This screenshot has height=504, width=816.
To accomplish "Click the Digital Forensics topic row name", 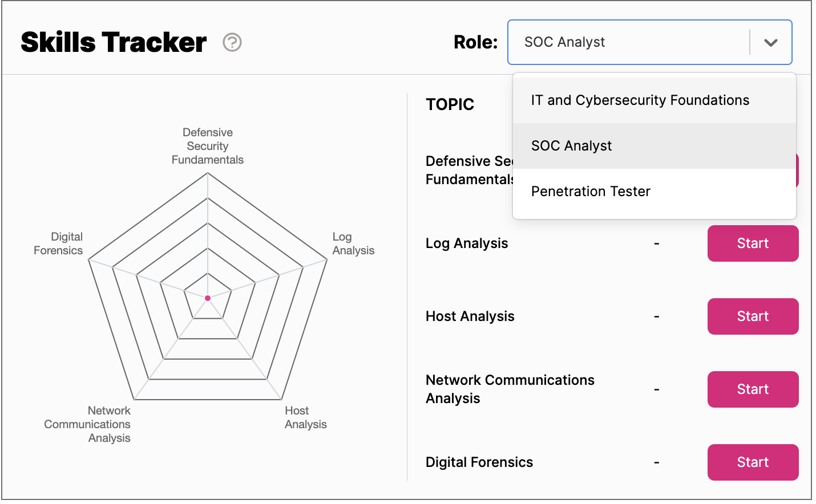I will 479,462.
